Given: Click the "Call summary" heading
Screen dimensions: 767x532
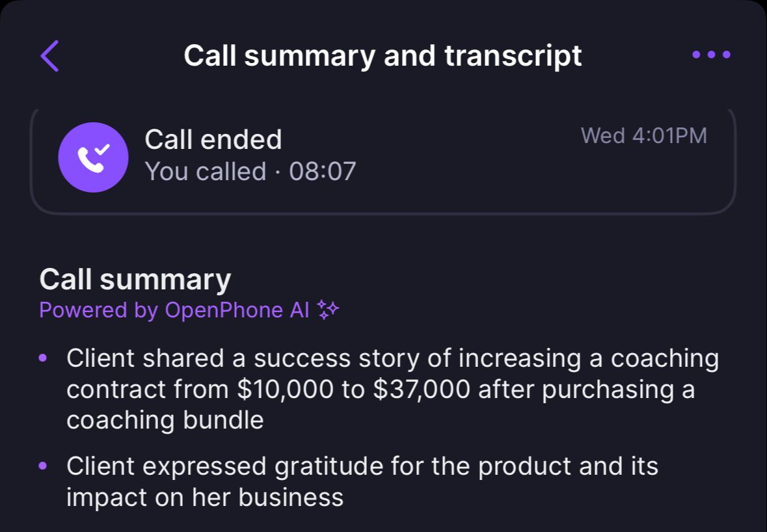Looking at the screenshot, I should 135,280.
